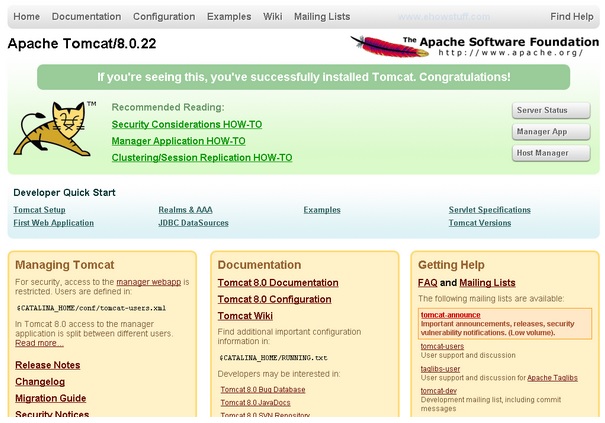Open Manager Application HOW-TO link

178,141
